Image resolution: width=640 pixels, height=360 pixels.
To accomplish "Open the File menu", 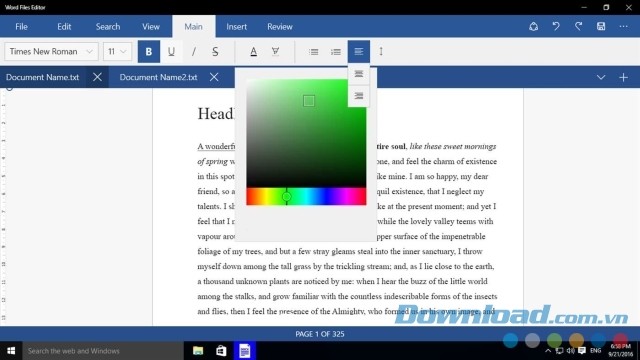I will (x=21, y=27).
